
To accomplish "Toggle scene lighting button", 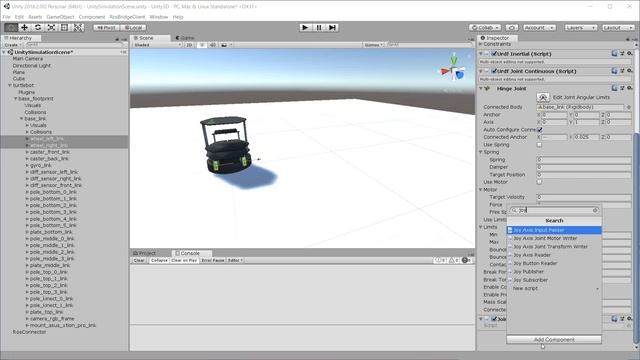I will [202, 45].
